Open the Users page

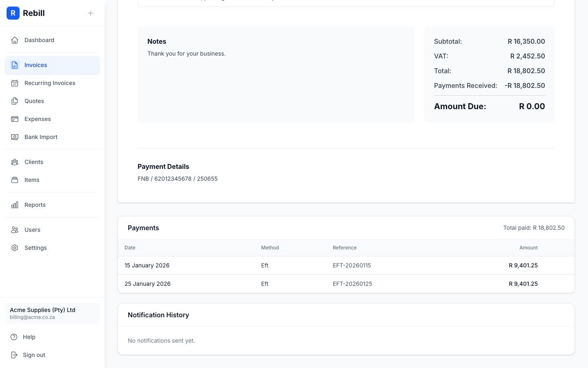[x=52, y=230]
